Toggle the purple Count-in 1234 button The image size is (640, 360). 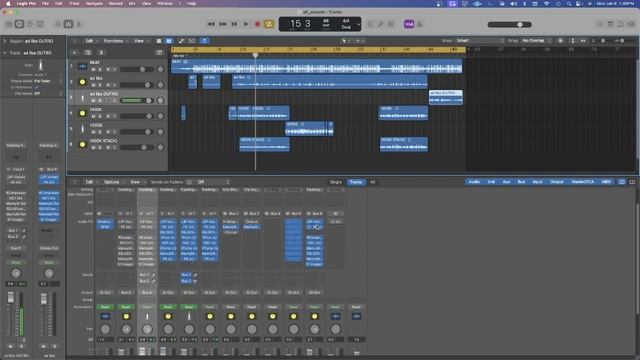pyautogui.click(x=409, y=24)
